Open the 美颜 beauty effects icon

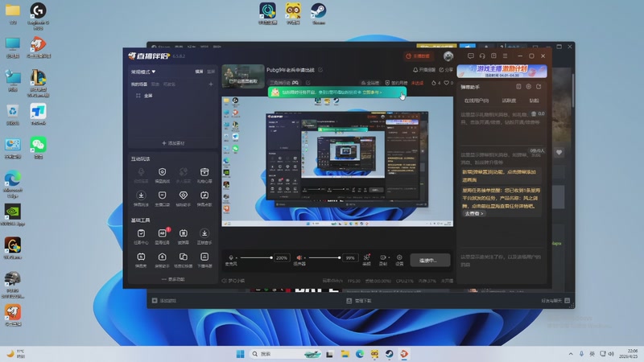367,257
